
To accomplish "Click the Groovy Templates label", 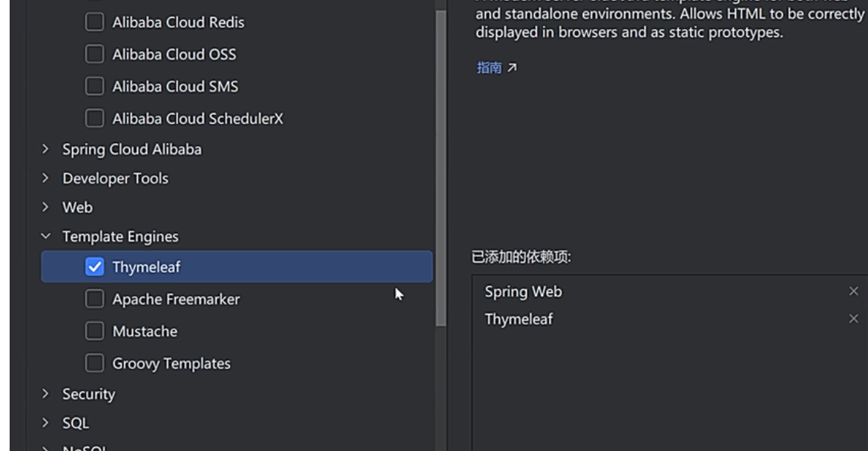I will coord(171,363).
